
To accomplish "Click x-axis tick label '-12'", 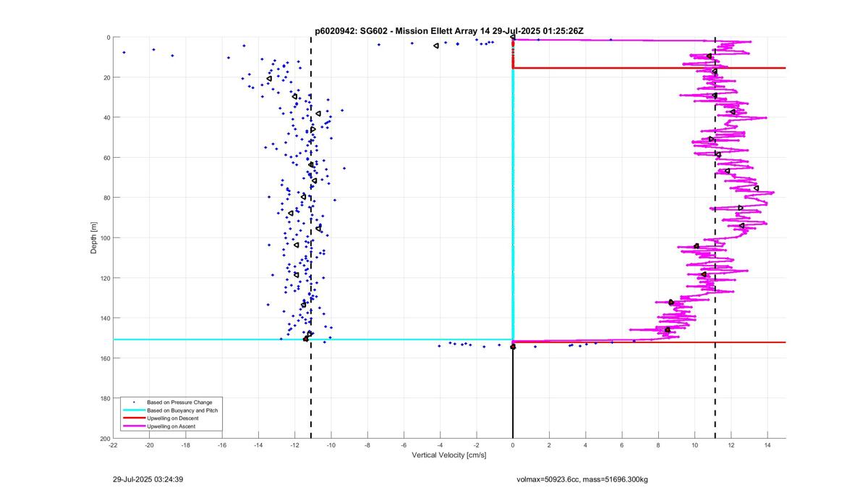I will pos(294,445).
